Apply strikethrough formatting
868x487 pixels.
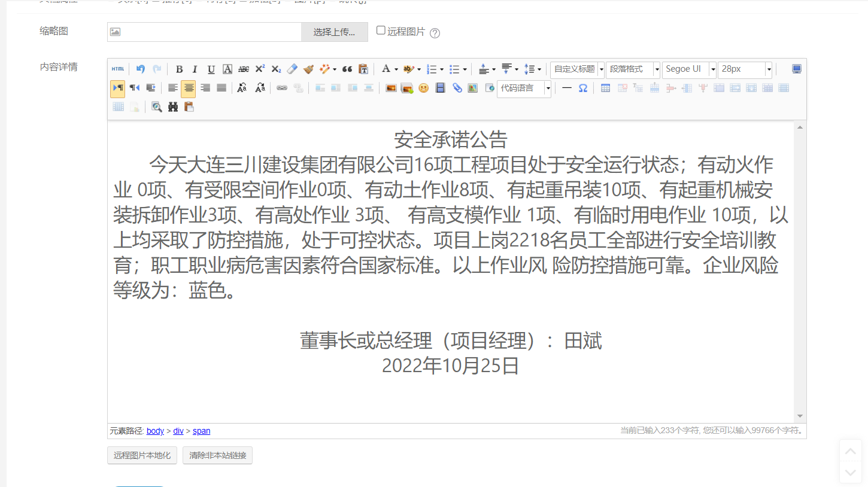click(244, 69)
